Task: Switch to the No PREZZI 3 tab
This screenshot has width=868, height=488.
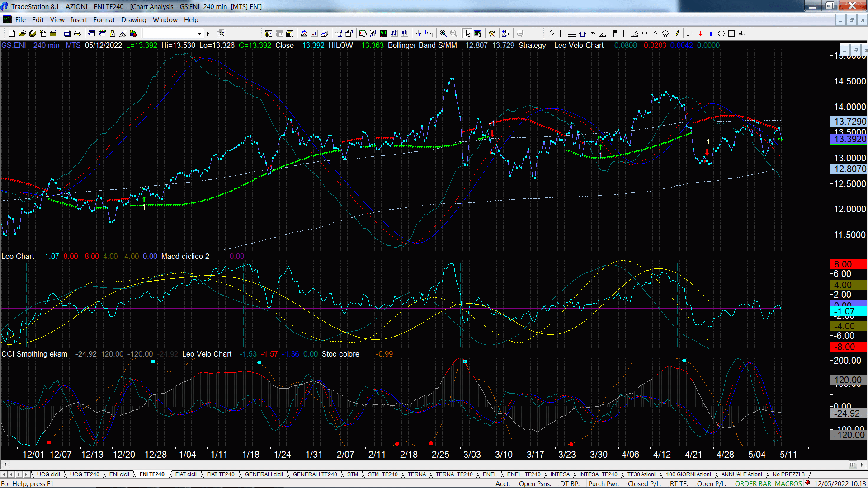Action: click(788, 474)
